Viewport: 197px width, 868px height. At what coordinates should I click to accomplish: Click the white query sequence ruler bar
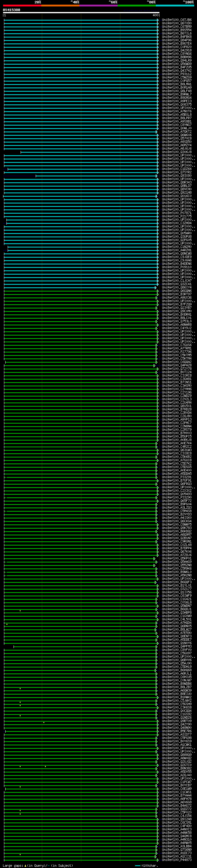point(81,12)
